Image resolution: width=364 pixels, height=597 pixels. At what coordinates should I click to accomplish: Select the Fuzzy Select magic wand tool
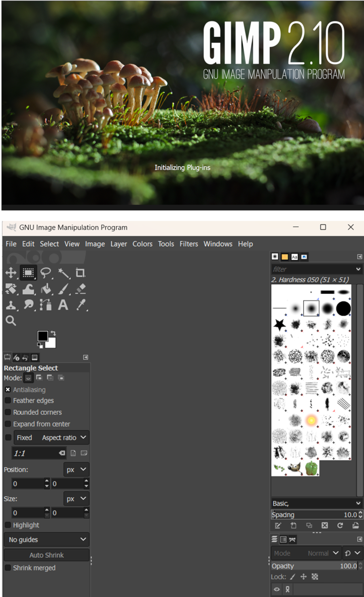click(x=63, y=273)
